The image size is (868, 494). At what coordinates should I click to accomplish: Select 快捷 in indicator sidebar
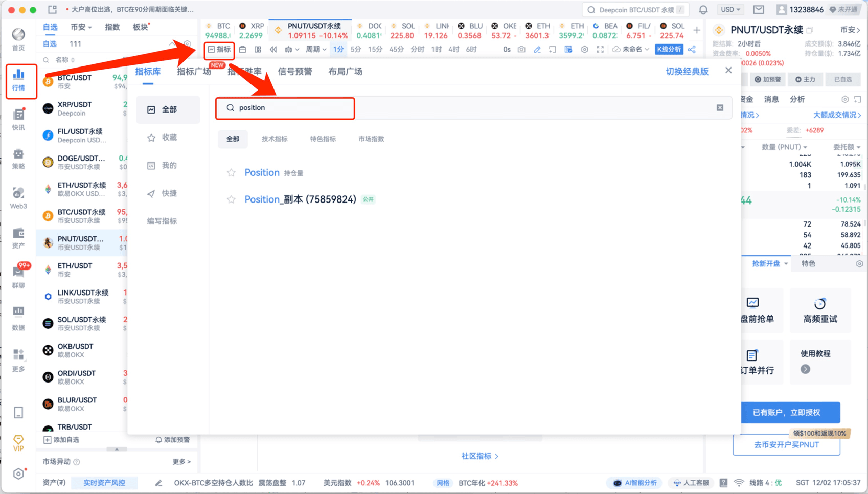[168, 193]
